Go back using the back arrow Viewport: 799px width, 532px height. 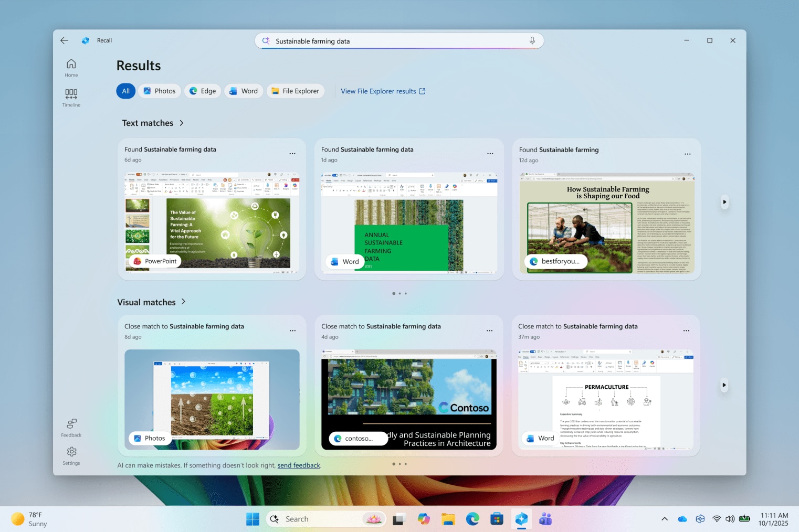tap(64, 40)
